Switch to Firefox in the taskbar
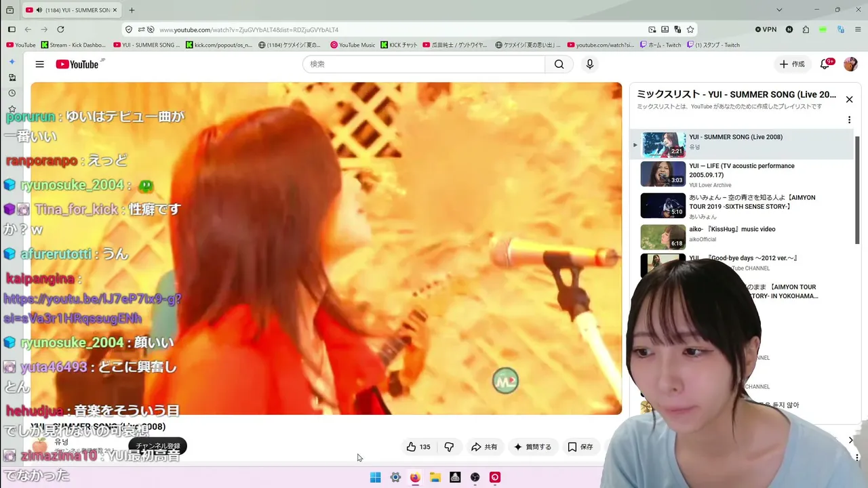 (x=415, y=477)
